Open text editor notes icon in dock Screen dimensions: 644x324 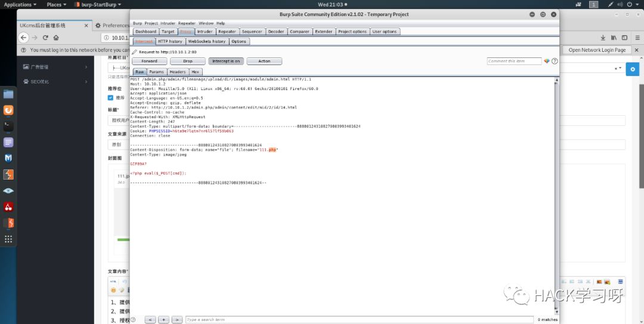(x=8, y=142)
